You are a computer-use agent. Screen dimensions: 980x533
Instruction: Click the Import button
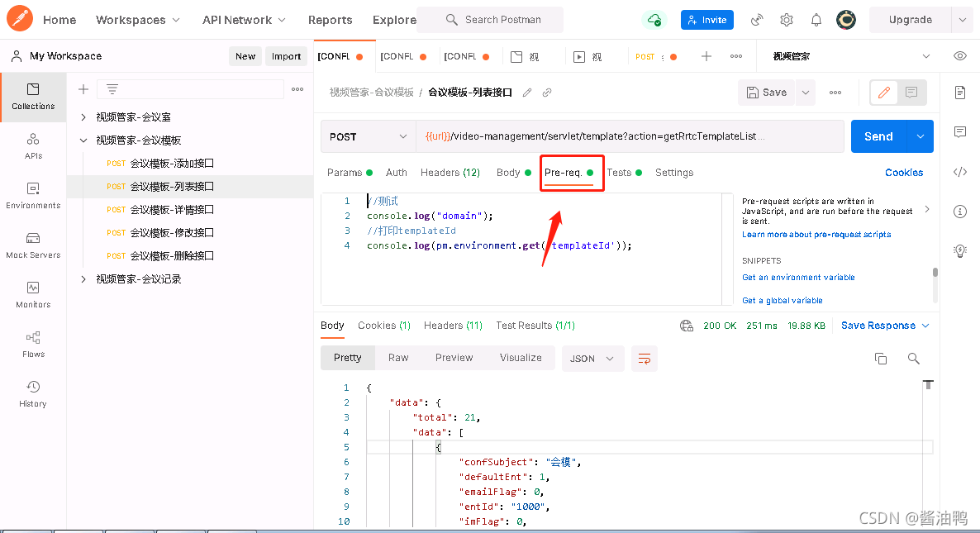[x=286, y=56]
